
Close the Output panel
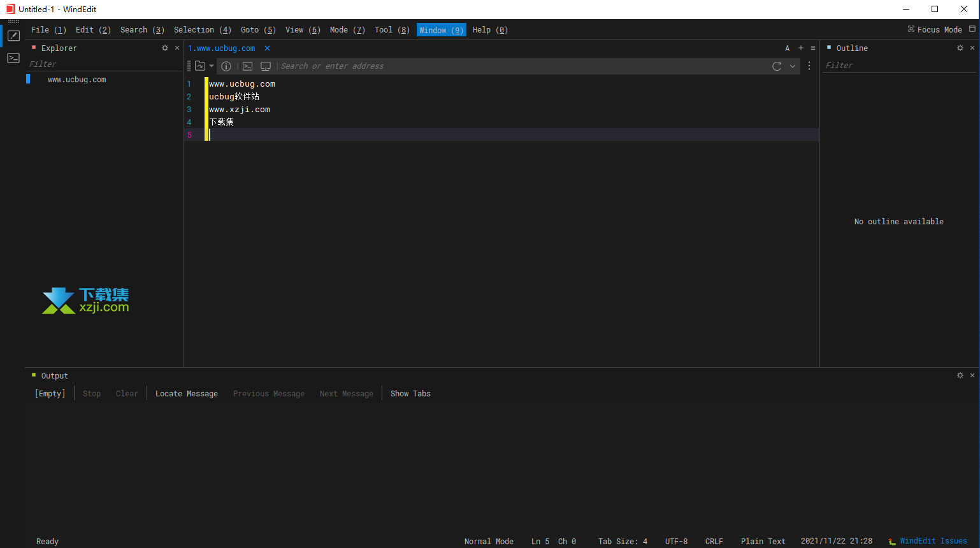pyautogui.click(x=972, y=375)
